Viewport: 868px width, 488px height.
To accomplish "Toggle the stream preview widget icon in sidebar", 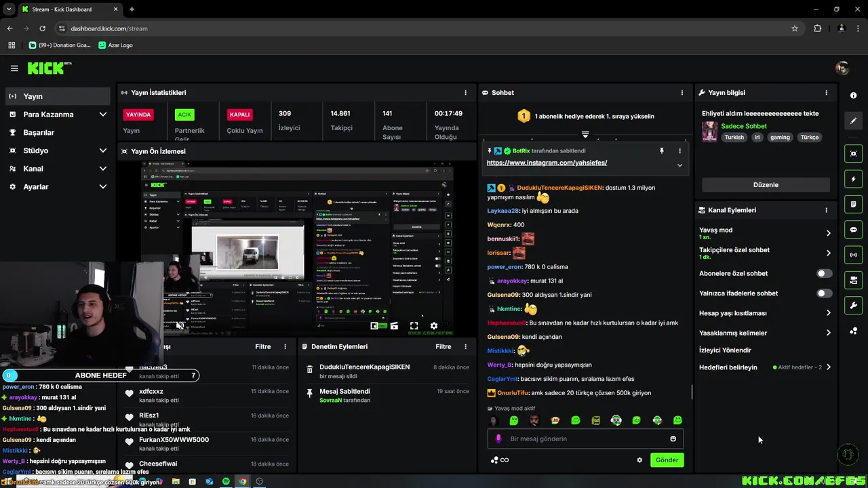I will click(853, 154).
